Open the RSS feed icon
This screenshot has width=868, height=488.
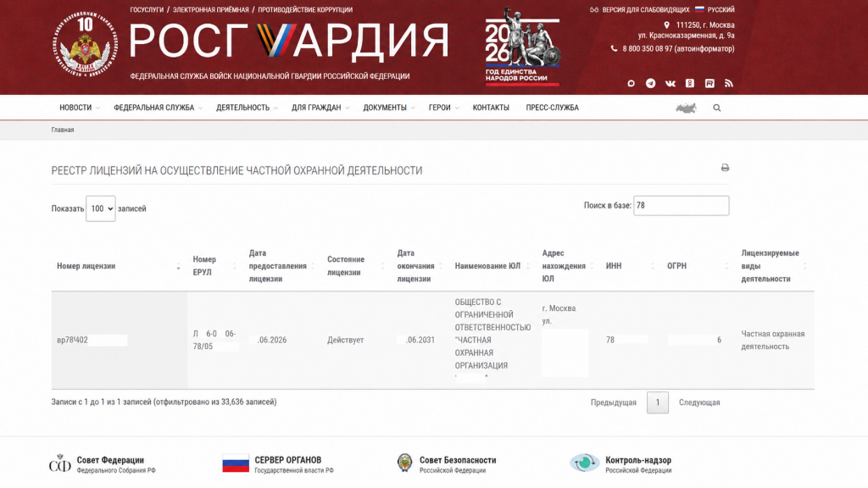(728, 84)
